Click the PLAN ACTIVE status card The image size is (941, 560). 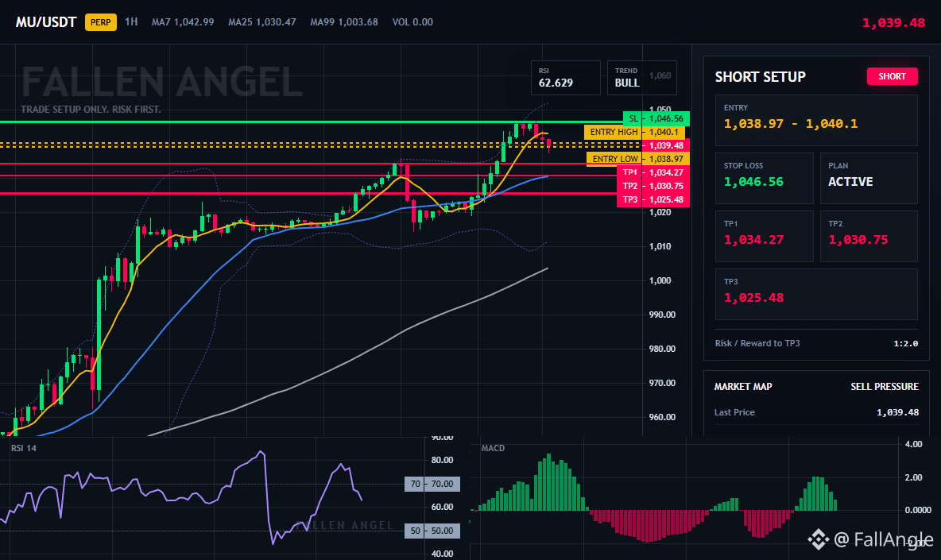click(869, 178)
